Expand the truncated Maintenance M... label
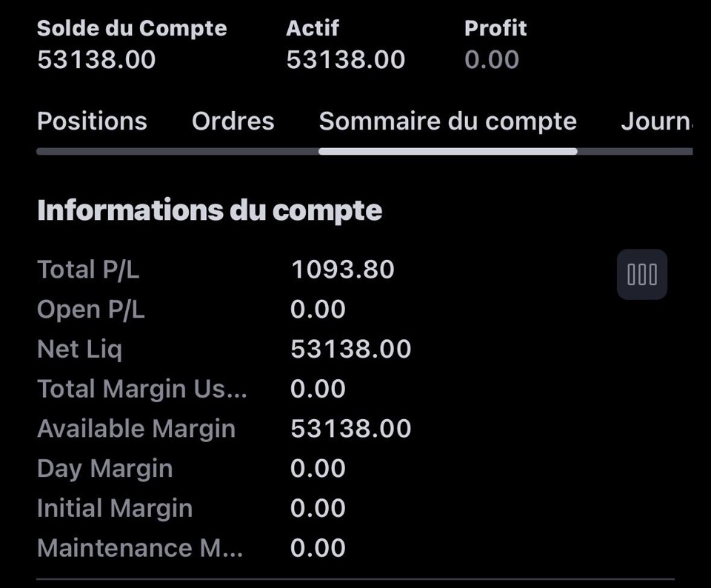 click(x=140, y=548)
